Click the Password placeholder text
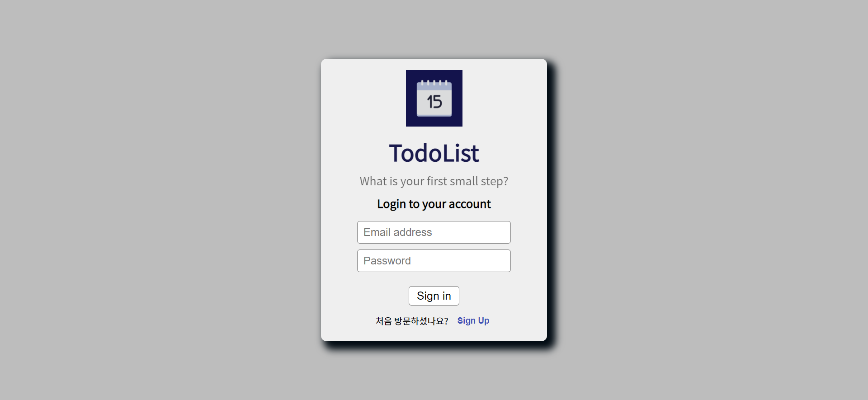The width and height of the screenshot is (868, 400). [387, 261]
